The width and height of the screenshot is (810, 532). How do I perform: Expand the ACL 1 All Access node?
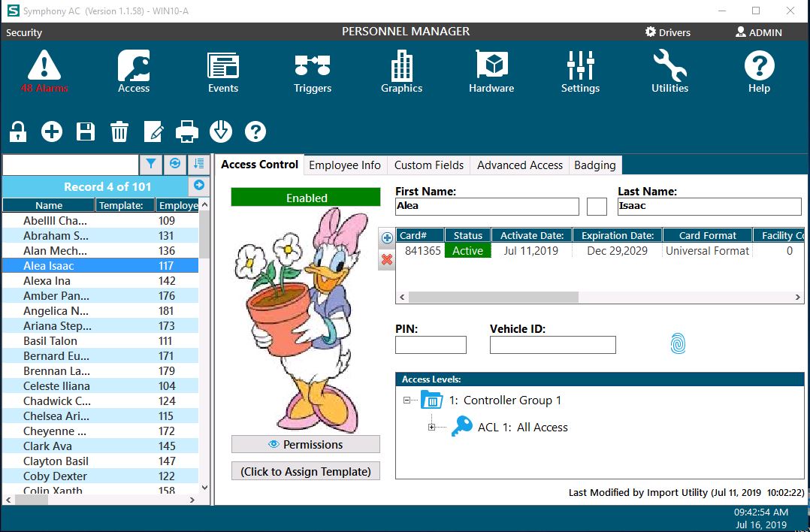432,427
